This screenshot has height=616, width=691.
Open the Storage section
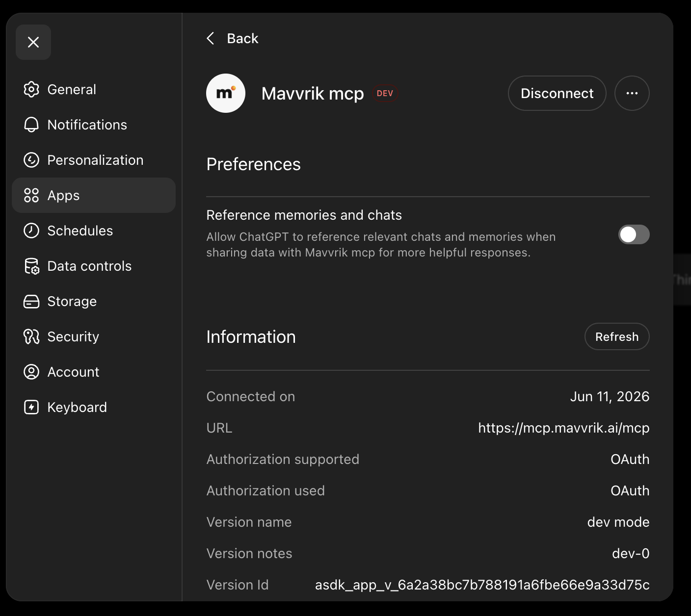pos(94,301)
